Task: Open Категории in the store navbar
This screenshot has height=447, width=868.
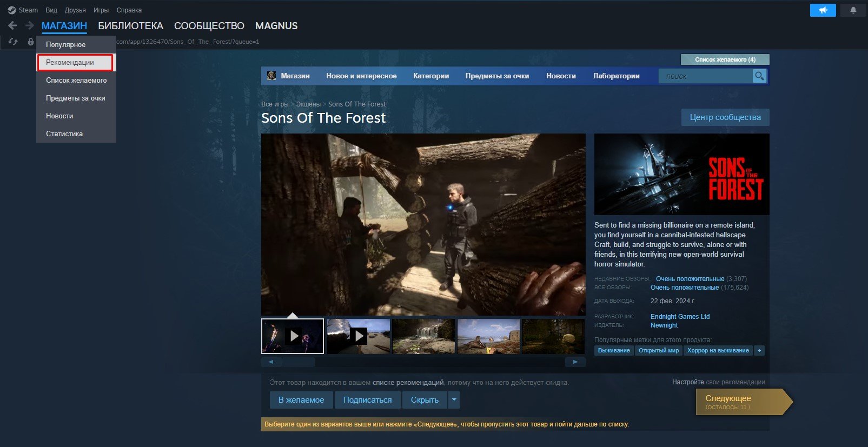Action: coord(431,76)
